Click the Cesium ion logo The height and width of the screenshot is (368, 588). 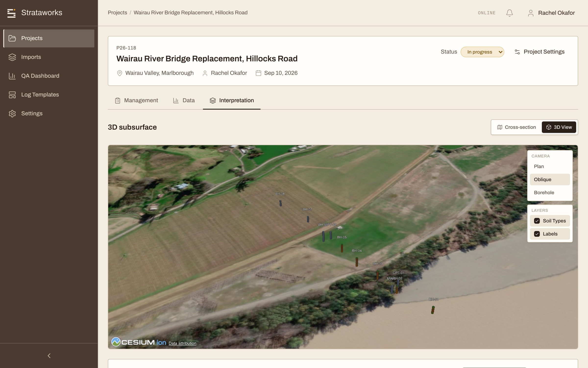point(139,342)
